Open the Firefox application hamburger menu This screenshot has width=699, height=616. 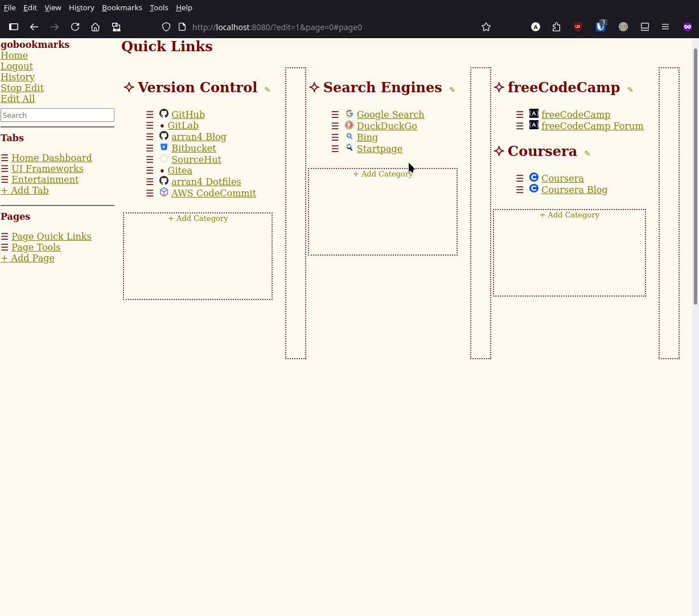click(x=665, y=27)
